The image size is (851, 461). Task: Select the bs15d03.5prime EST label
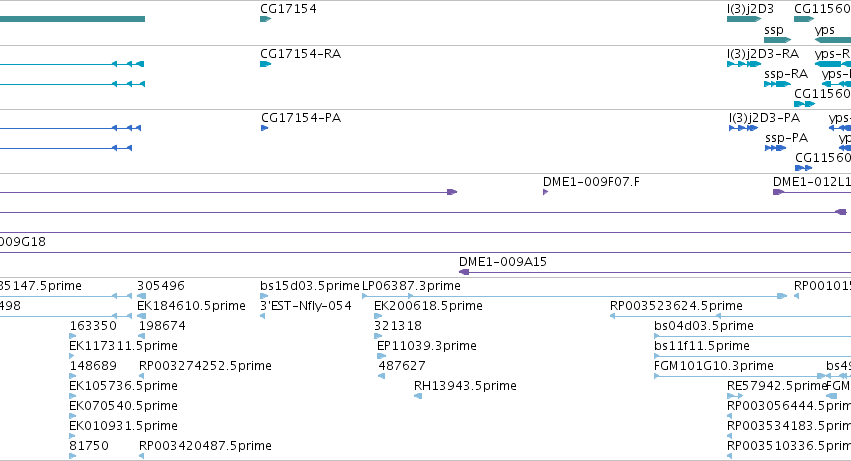(x=310, y=286)
